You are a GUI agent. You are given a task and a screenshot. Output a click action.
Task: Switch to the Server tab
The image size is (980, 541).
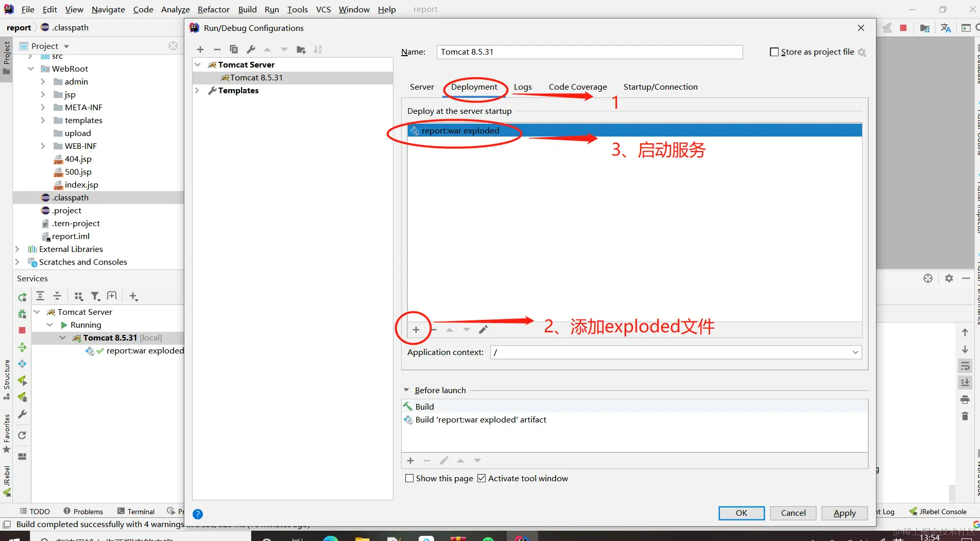click(x=422, y=87)
